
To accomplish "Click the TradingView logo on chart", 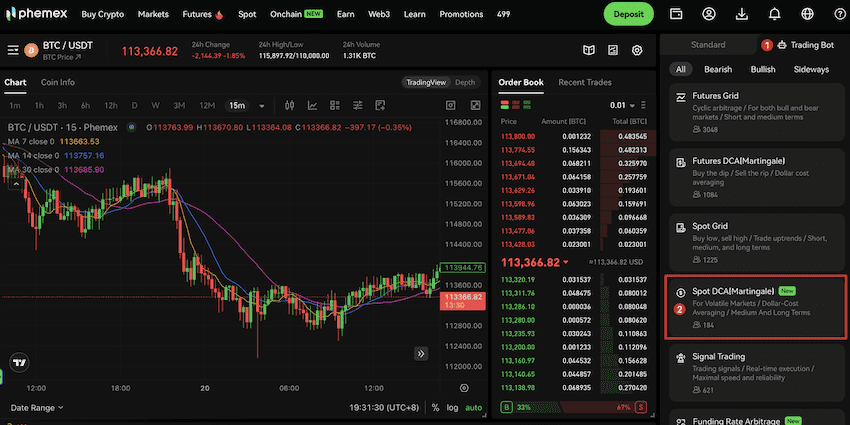I will pyautogui.click(x=20, y=363).
